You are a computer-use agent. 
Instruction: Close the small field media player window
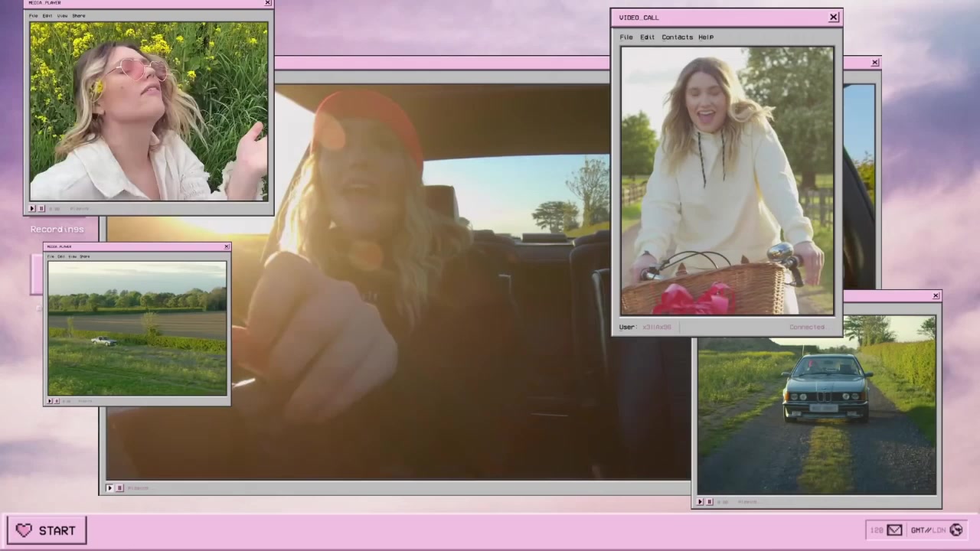(226, 246)
